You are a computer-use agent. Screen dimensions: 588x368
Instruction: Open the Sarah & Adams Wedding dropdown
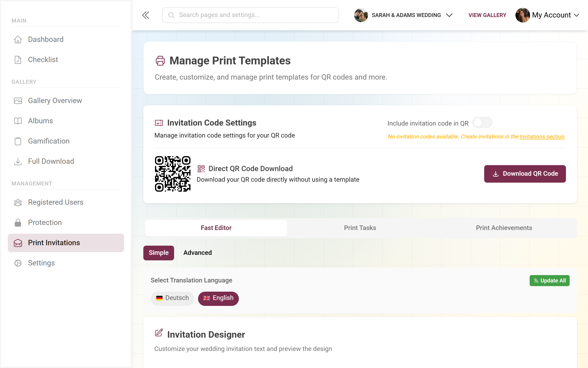pos(404,15)
